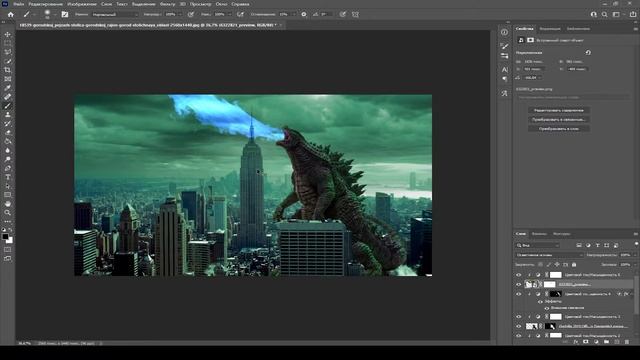Reset the transform in the Properties panel
The height and width of the screenshot is (360, 640).
click(588, 53)
